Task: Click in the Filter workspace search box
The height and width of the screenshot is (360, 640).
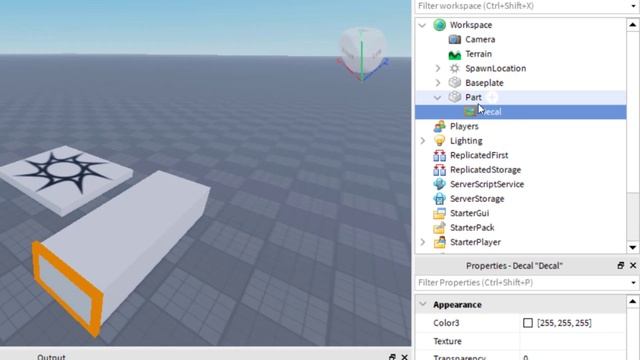Action: [522, 6]
